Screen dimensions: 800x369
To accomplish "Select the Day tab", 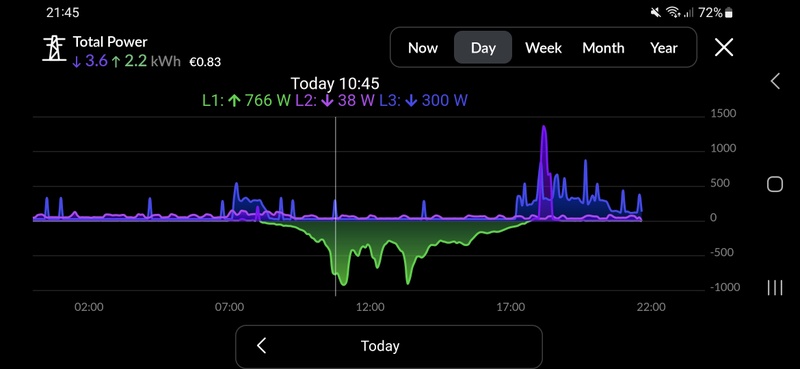I will 483,47.
